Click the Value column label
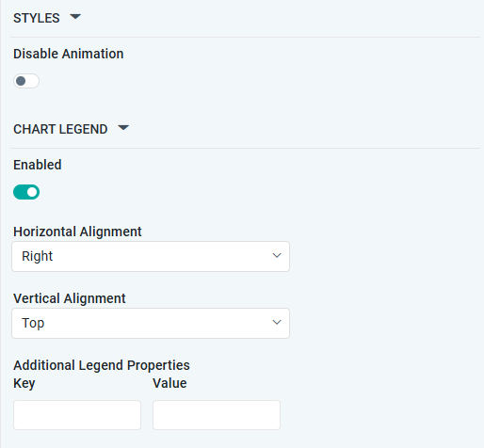The width and height of the screenshot is (484, 448). point(169,383)
